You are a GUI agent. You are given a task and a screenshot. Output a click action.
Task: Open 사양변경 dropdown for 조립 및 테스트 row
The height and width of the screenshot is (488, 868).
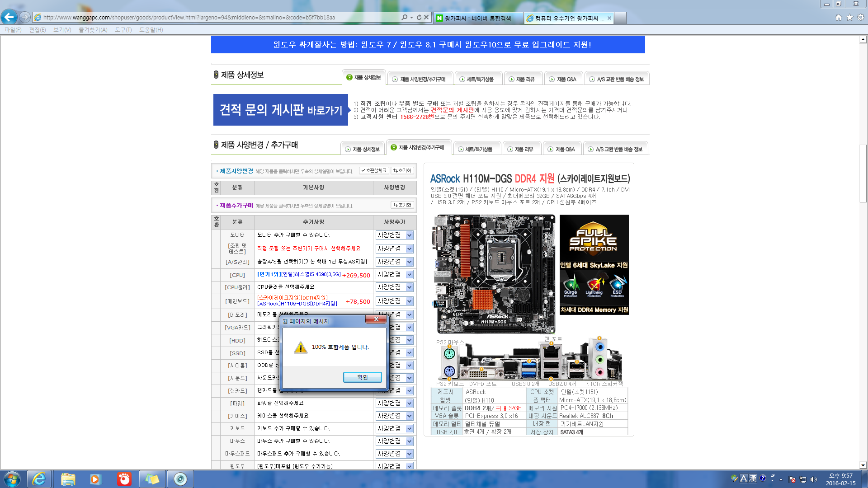[x=395, y=249]
